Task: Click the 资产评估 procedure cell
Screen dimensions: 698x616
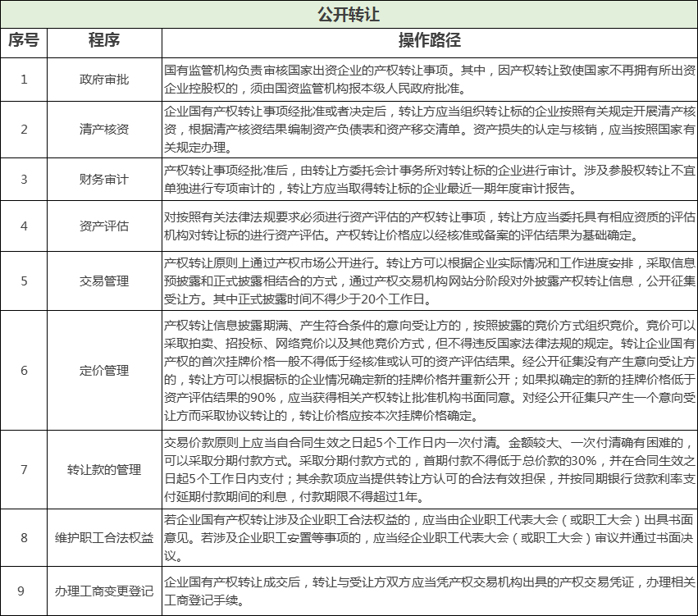Action: tap(104, 226)
